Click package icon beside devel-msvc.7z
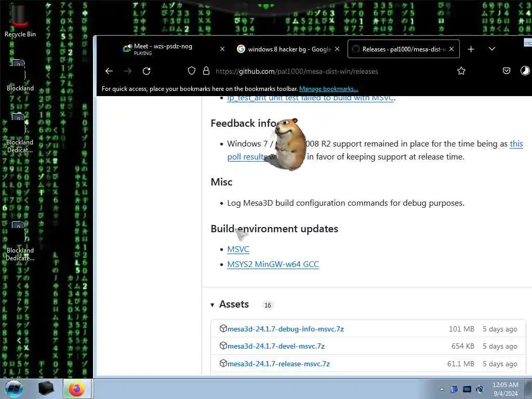Viewport: 532px width, 399px height. pyautogui.click(x=223, y=345)
